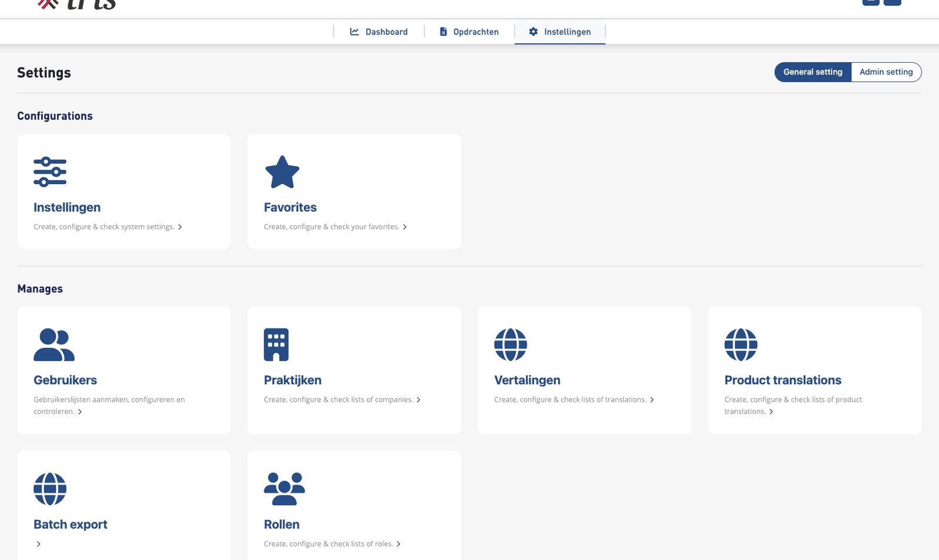
Task: Click the Settings page heading
Action: pos(44,73)
